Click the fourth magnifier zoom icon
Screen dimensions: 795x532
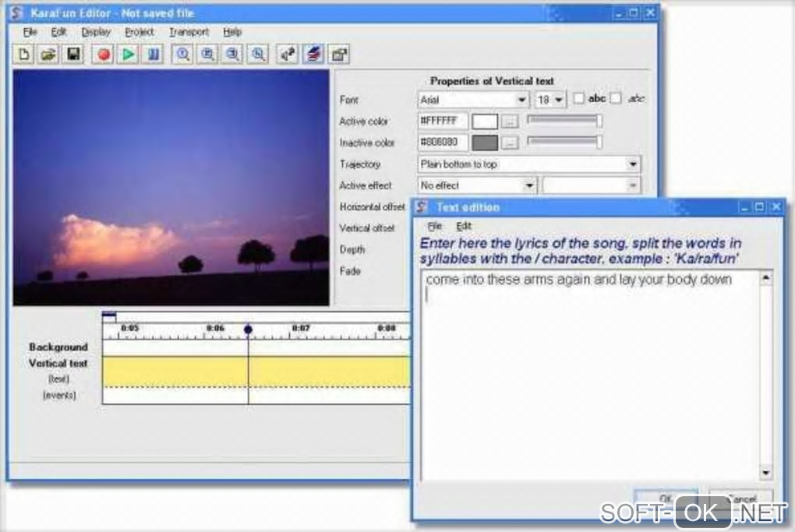click(x=257, y=55)
